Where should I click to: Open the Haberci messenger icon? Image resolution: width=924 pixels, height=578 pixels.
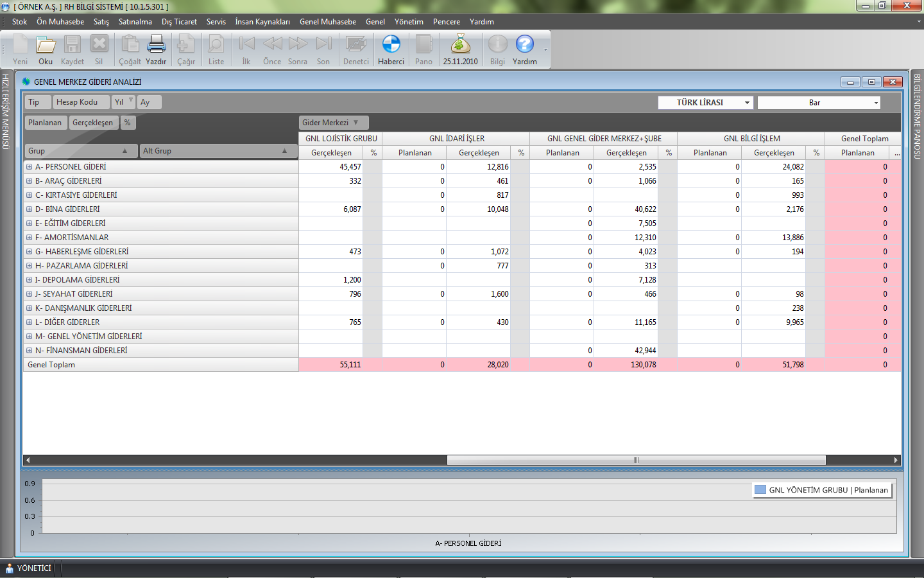tap(391, 45)
